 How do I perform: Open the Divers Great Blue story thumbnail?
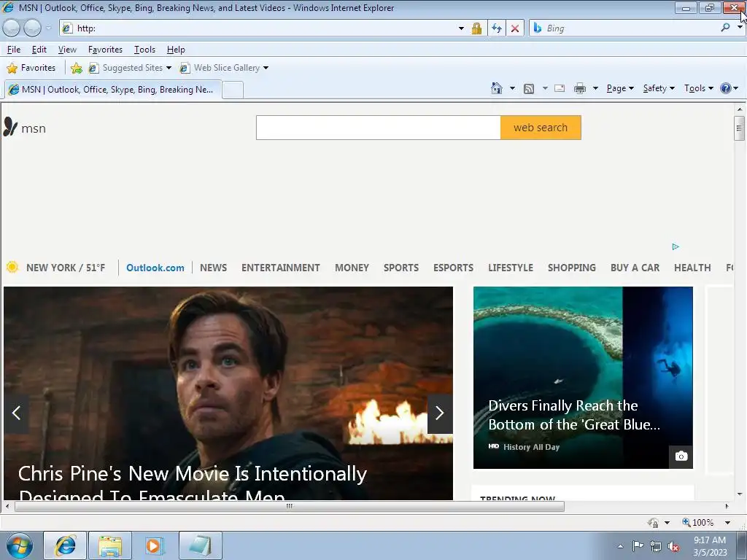(x=583, y=377)
